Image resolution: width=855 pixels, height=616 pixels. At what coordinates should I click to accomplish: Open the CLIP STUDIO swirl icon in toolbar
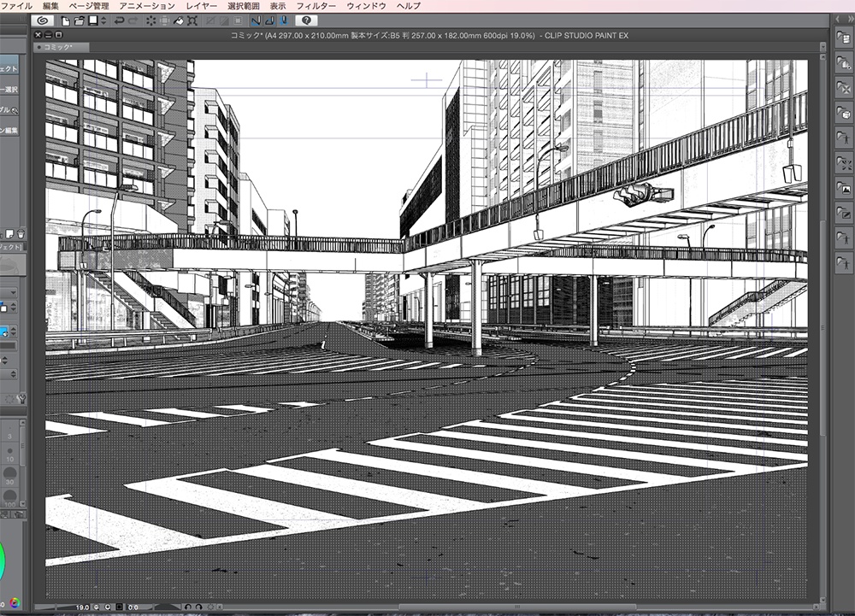point(44,21)
